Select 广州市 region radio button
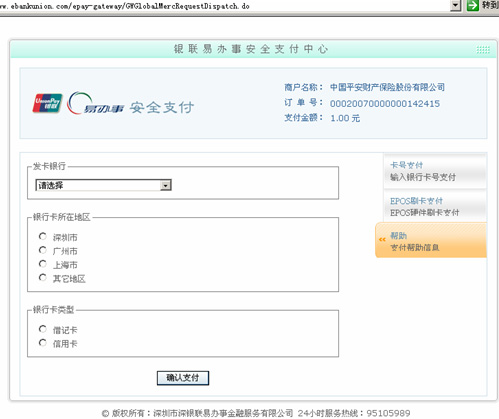Viewport: 499px width, 419px height. 42,250
